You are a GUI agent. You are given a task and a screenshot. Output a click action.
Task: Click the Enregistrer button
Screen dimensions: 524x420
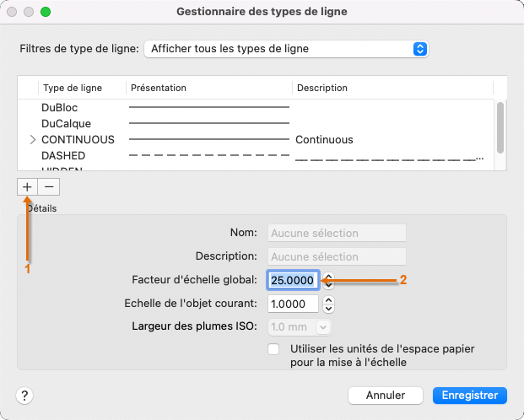point(469,395)
